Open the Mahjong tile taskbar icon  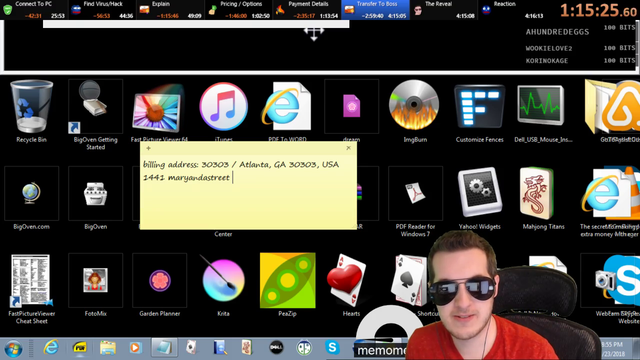coord(247,348)
